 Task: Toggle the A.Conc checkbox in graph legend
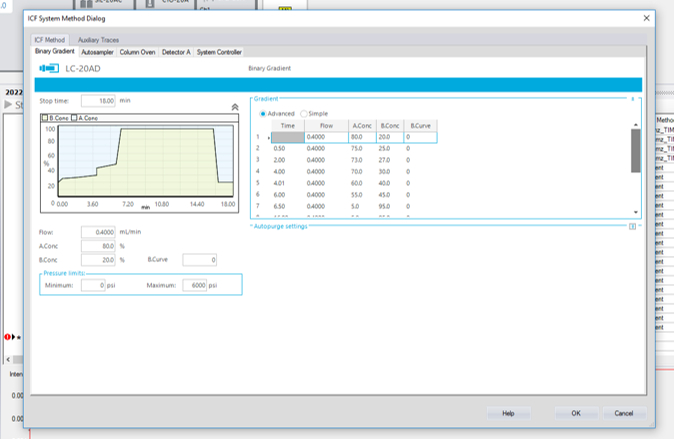click(x=74, y=118)
